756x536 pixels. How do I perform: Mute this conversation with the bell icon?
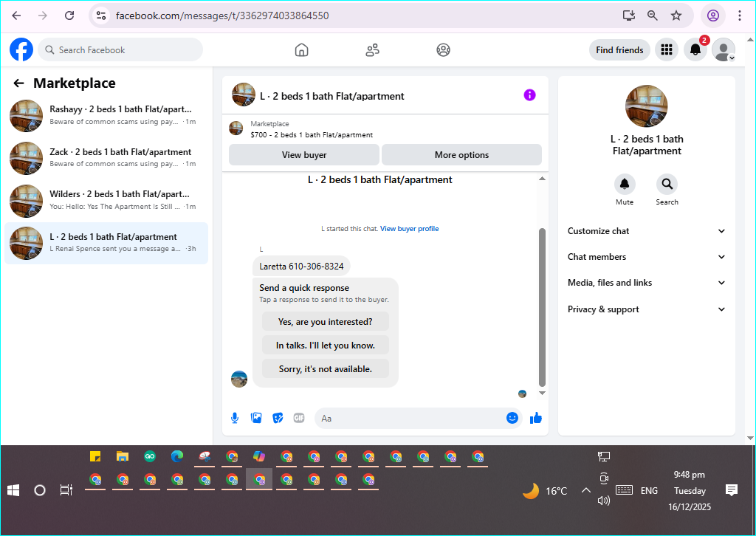click(625, 184)
